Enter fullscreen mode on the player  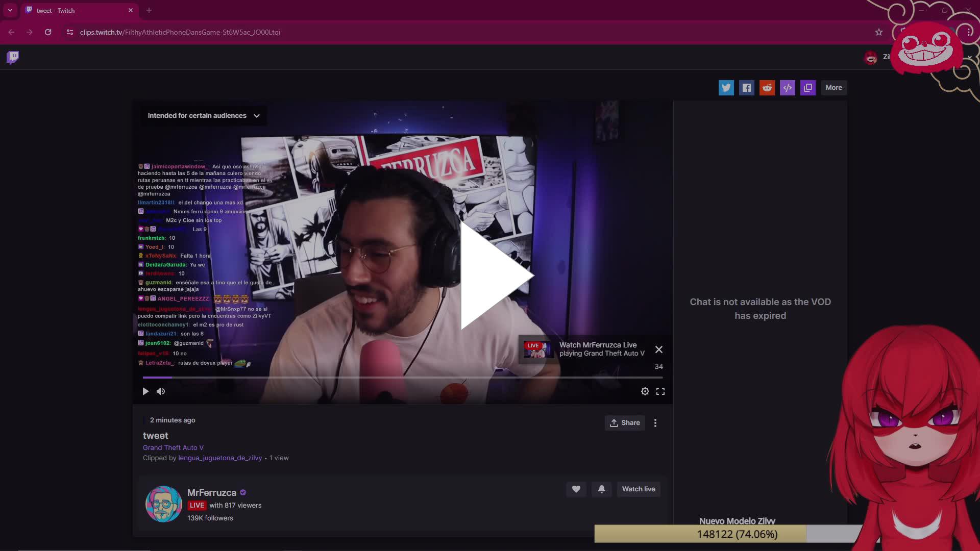click(x=660, y=391)
